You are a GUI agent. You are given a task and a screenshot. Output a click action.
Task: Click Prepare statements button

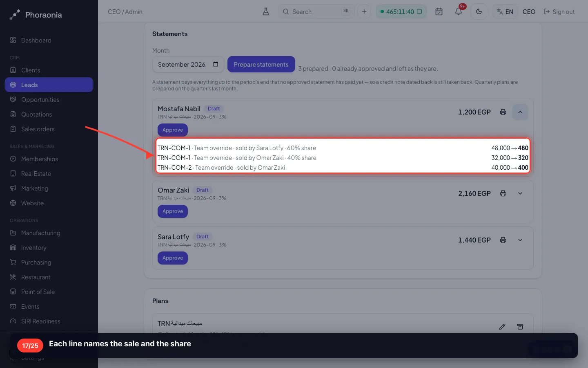pyautogui.click(x=261, y=64)
